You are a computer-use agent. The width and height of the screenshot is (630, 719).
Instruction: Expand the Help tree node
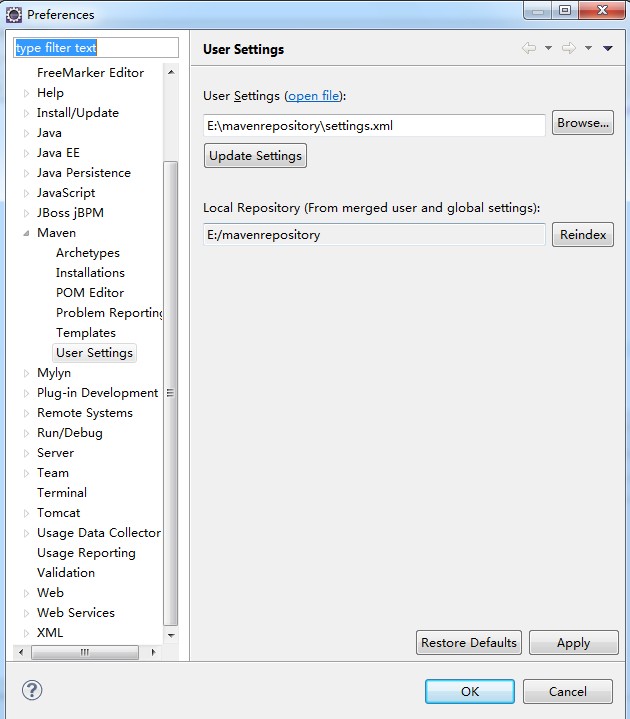click(x=27, y=93)
